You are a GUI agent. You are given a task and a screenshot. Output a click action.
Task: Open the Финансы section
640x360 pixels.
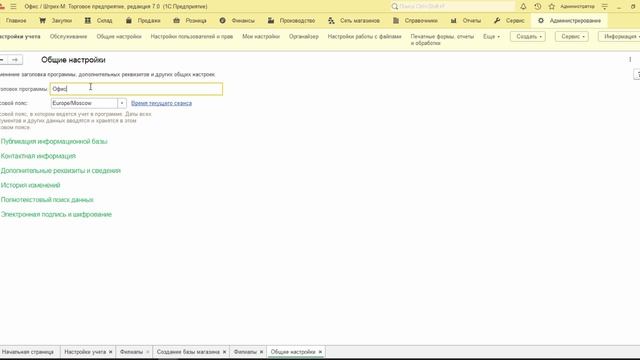(x=237, y=20)
